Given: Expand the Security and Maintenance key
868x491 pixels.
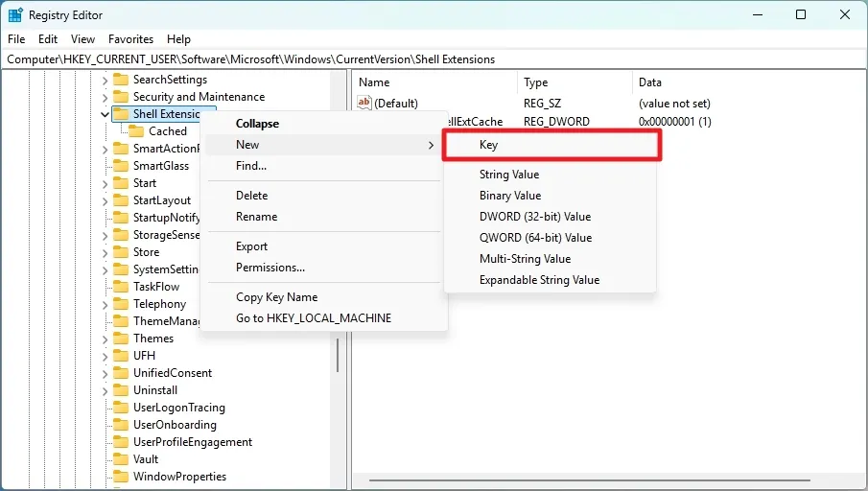Looking at the screenshot, I should (x=105, y=98).
